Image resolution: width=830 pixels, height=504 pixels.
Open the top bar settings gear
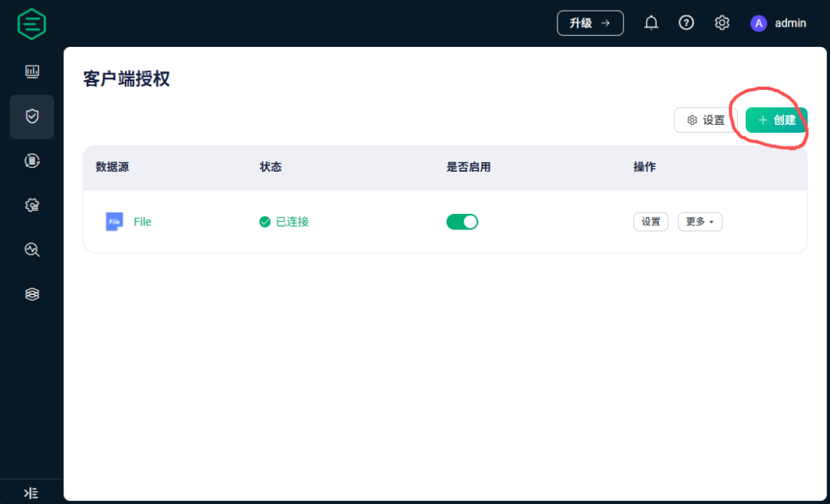722,23
